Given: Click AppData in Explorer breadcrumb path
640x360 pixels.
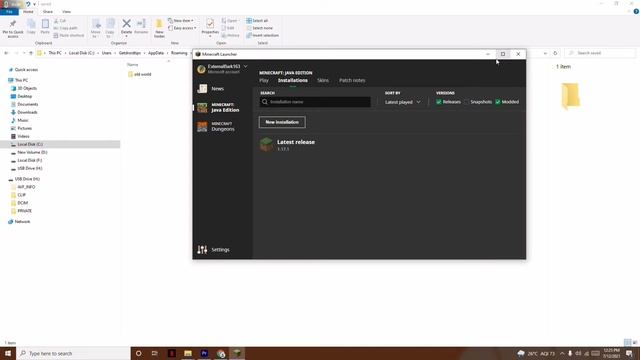Looking at the screenshot, I should click(156, 53).
